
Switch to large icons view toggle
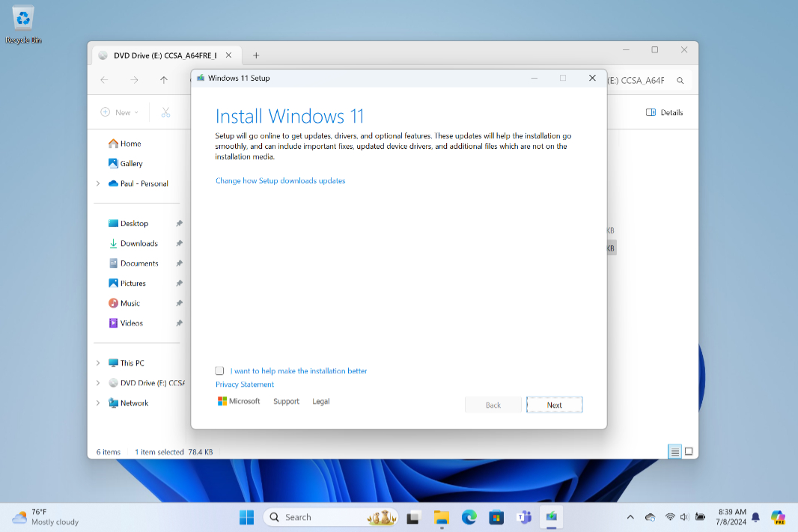[689, 451]
